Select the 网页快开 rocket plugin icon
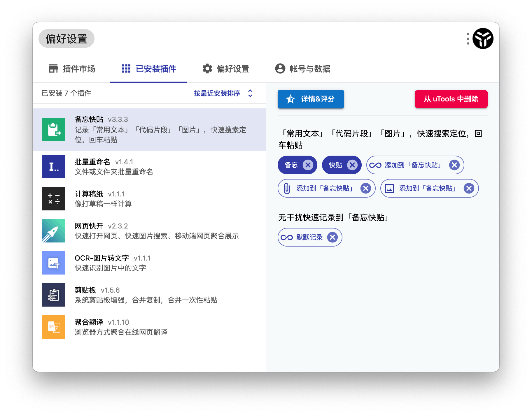532x415 pixels. coord(54,231)
